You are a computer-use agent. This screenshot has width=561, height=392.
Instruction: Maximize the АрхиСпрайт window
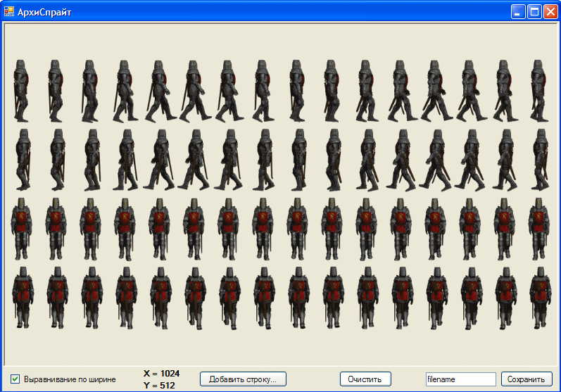coord(534,12)
